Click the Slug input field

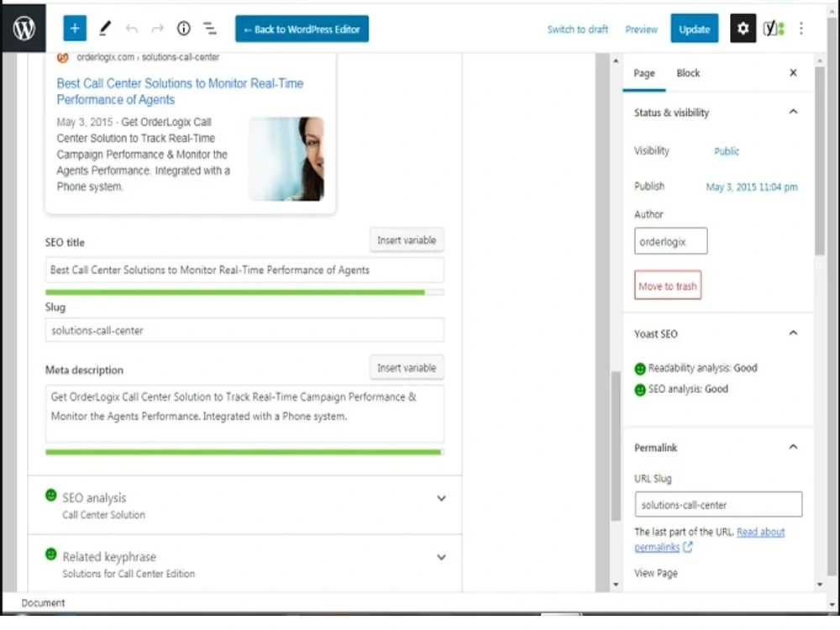(x=244, y=330)
